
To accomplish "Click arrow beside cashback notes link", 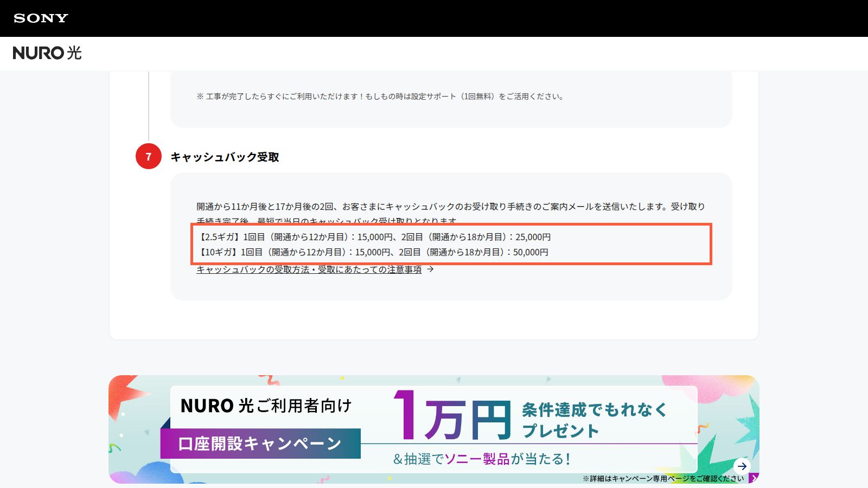I will pos(430,269).
